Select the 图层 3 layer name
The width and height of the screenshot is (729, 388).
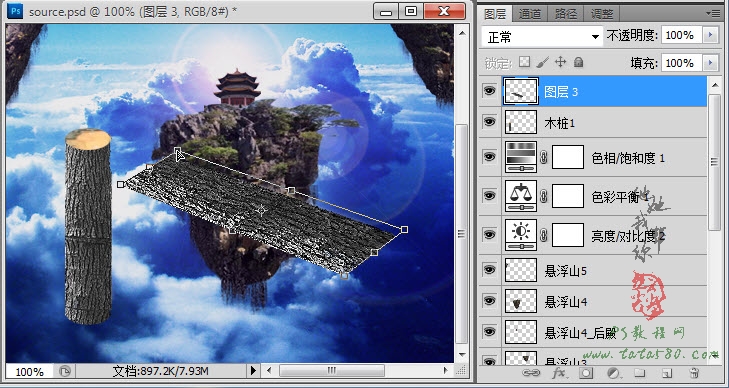tap(561, 92)
